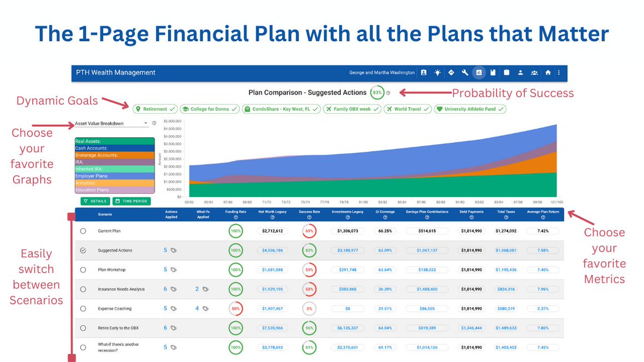Click the directions diamond icon
Image resolution: width=644 pixels, height=362 pixels.
[451, 72]
